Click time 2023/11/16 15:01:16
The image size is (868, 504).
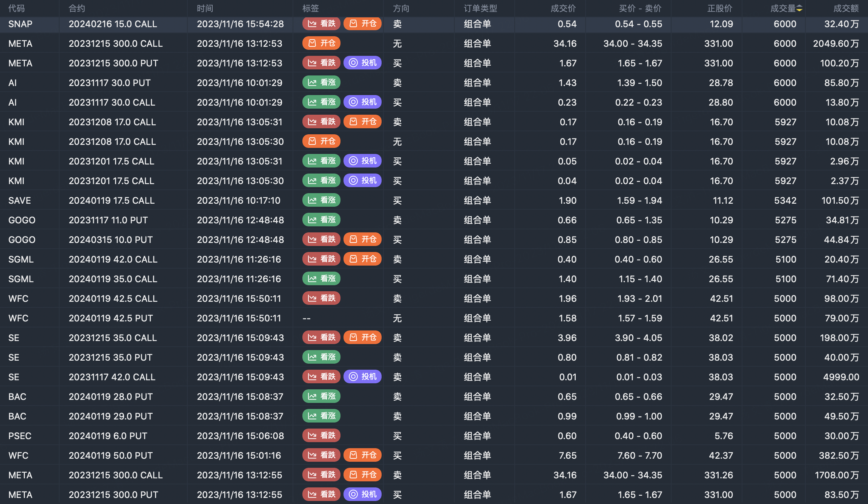pyautogui.click(x=239, y=455)
